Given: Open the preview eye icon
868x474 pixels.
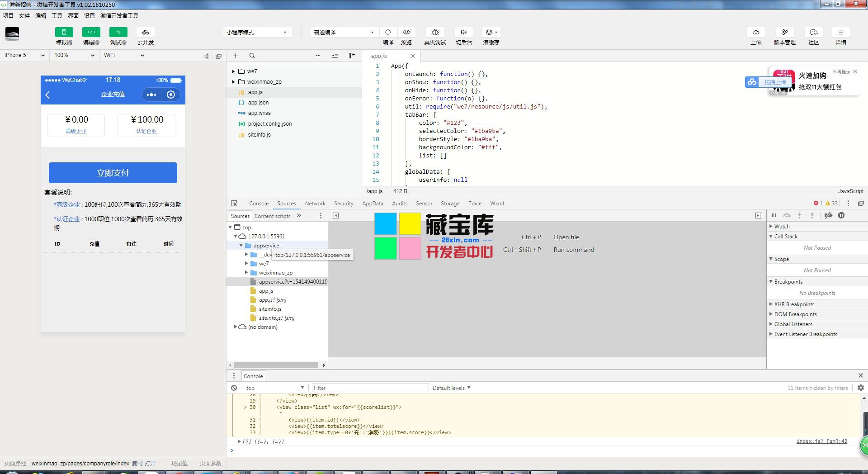Looking at the screenshot, I should (x=406, y=32).
